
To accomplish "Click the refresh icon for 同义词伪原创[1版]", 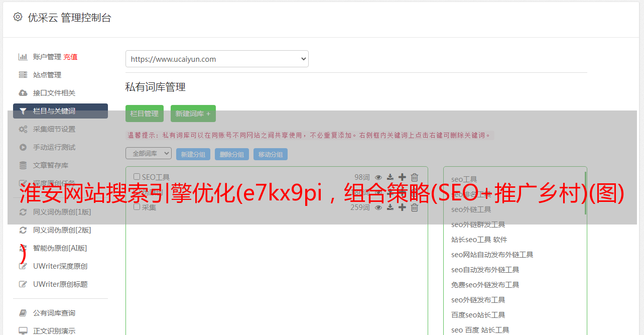I will pos(23,212).
